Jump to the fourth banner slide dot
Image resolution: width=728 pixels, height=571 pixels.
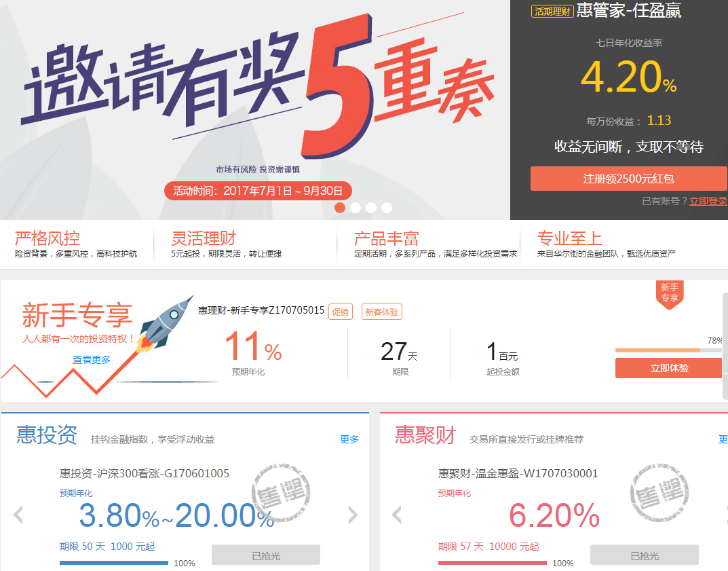tap(386, 208)
